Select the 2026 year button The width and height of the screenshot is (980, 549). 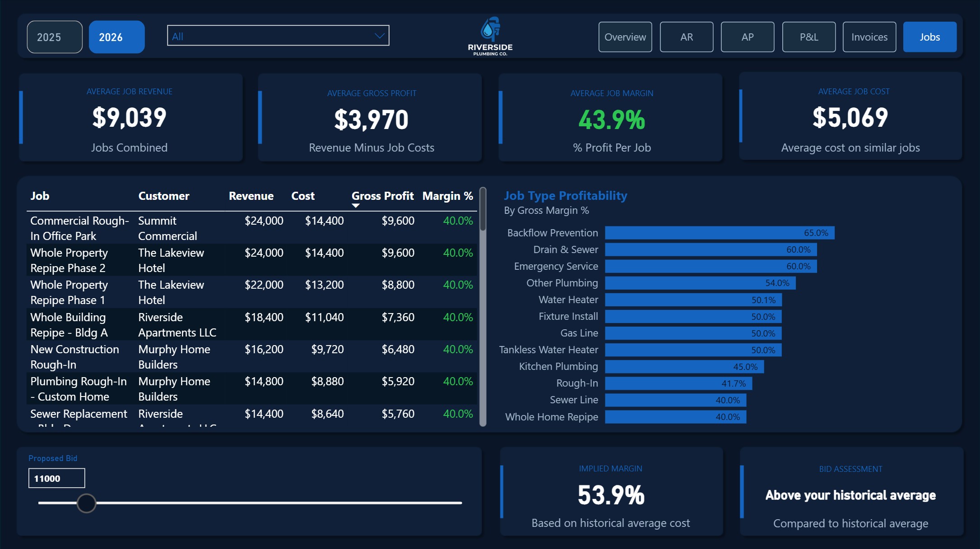pyautogui.click(x=116, y=37)
